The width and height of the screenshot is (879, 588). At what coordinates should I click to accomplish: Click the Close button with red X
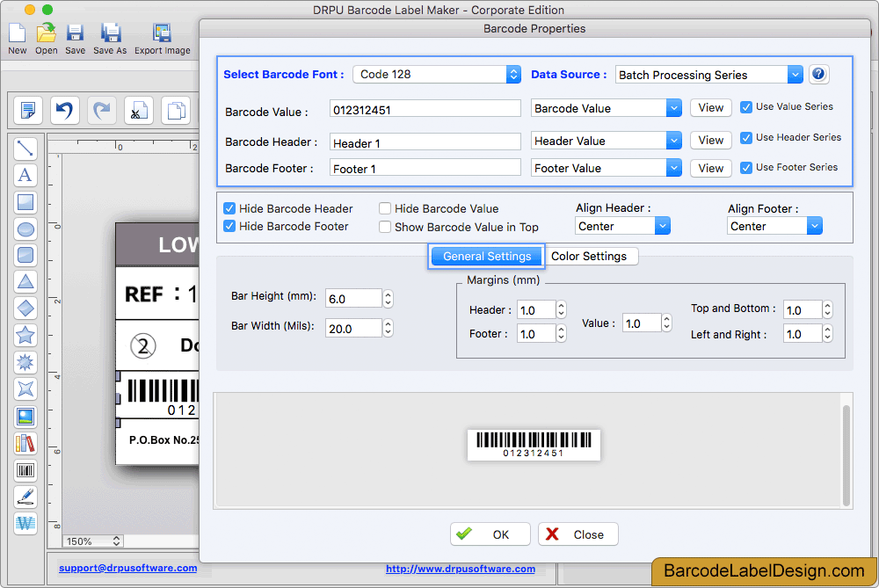[x=578, y=534]
